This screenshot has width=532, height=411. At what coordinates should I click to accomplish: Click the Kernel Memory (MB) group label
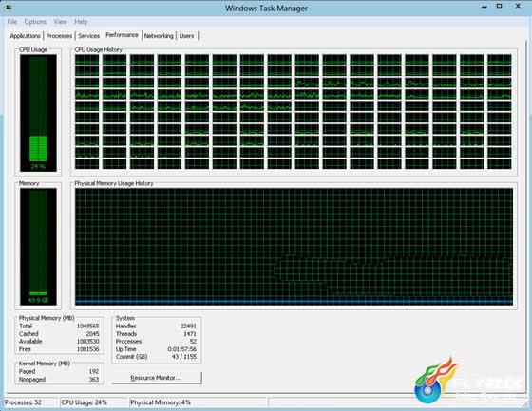(x=45, y=364)
